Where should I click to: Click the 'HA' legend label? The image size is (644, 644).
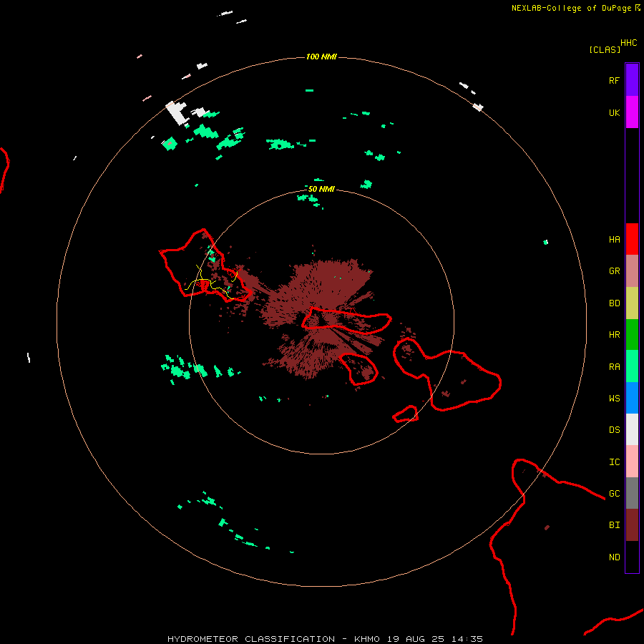[x=614, y=239]
